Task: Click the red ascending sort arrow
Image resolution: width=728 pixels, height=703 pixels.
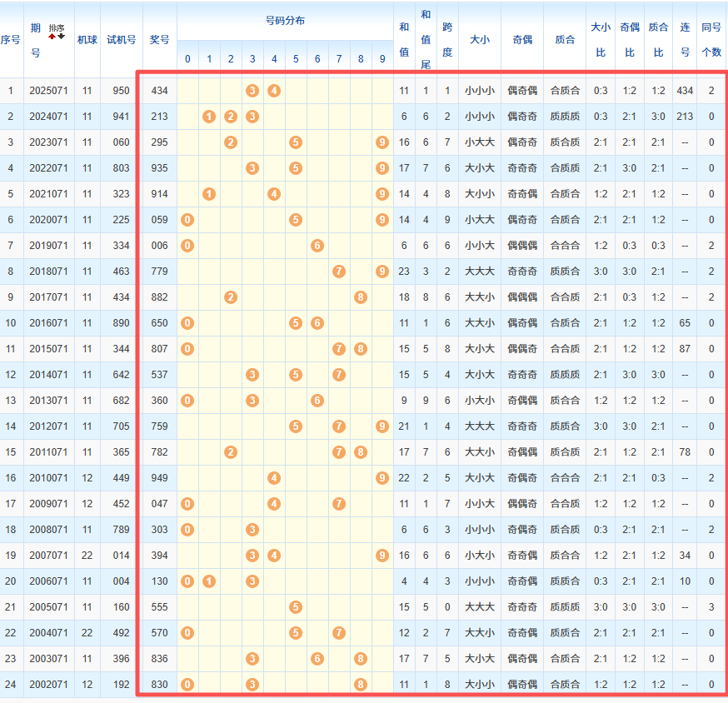Action: 52,37
